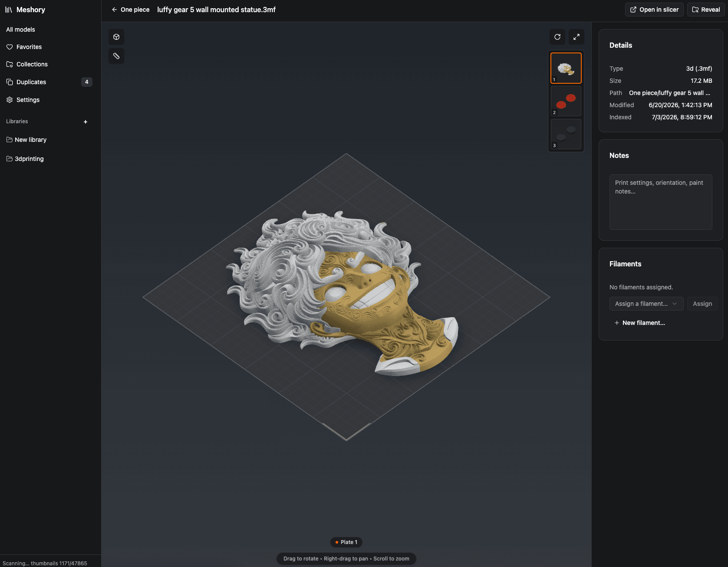Click the Duplicates copy icon
728x567 pixels.
click(x=10, y=82)
